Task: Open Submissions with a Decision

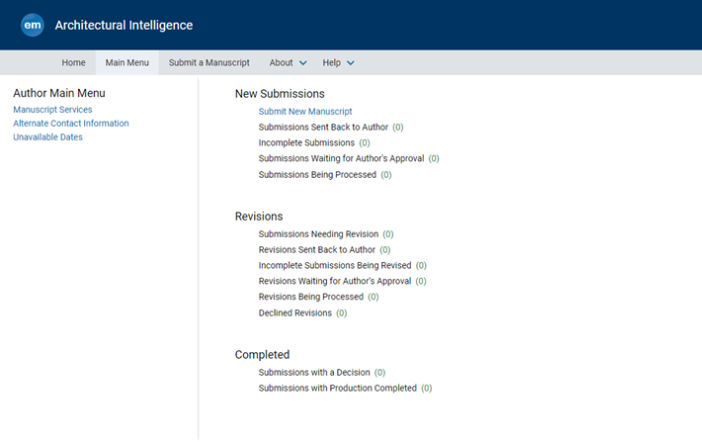Action: coord(314,373)
